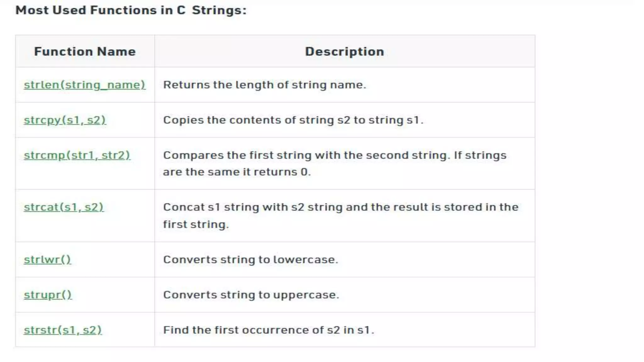
Task: Open the strstr(s1, s2) link
Action: pyautogui.click(x=63, y=330)
